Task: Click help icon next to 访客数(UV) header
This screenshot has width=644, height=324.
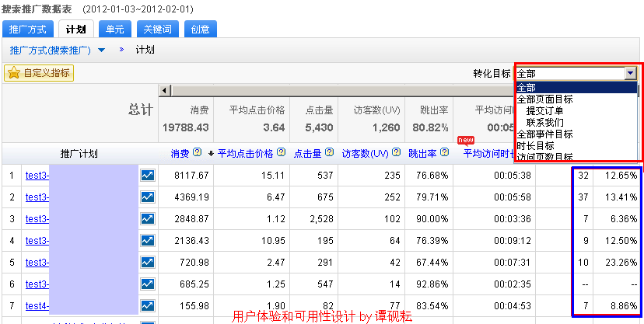Action: pyautogui.click(x=397, y=152)
